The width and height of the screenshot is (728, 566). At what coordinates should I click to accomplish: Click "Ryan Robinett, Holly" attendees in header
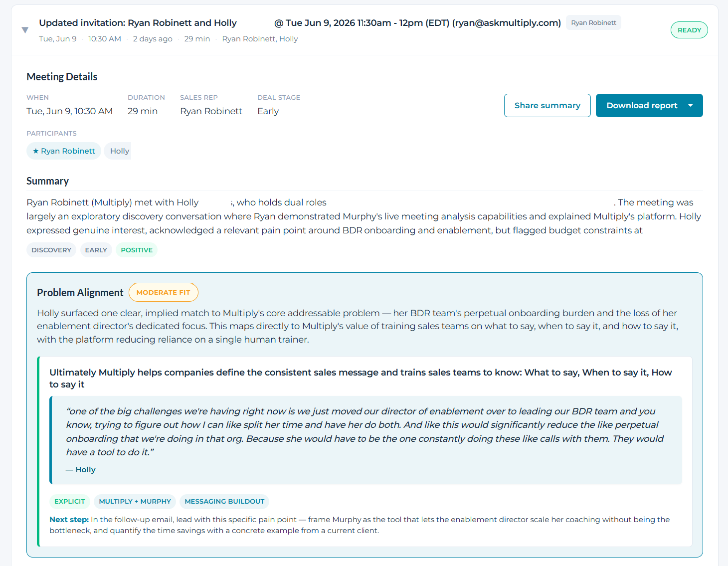click(x=260, y=39)
